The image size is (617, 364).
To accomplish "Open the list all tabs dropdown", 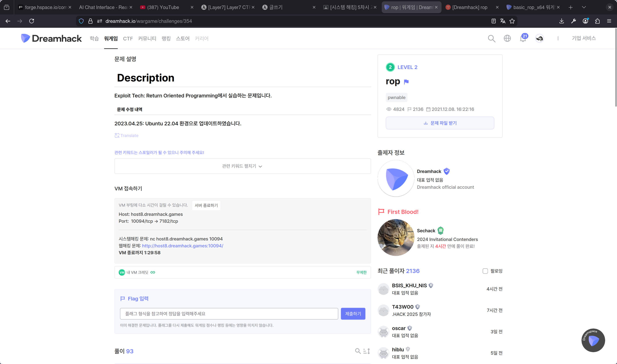I will [x=584, y=7].
